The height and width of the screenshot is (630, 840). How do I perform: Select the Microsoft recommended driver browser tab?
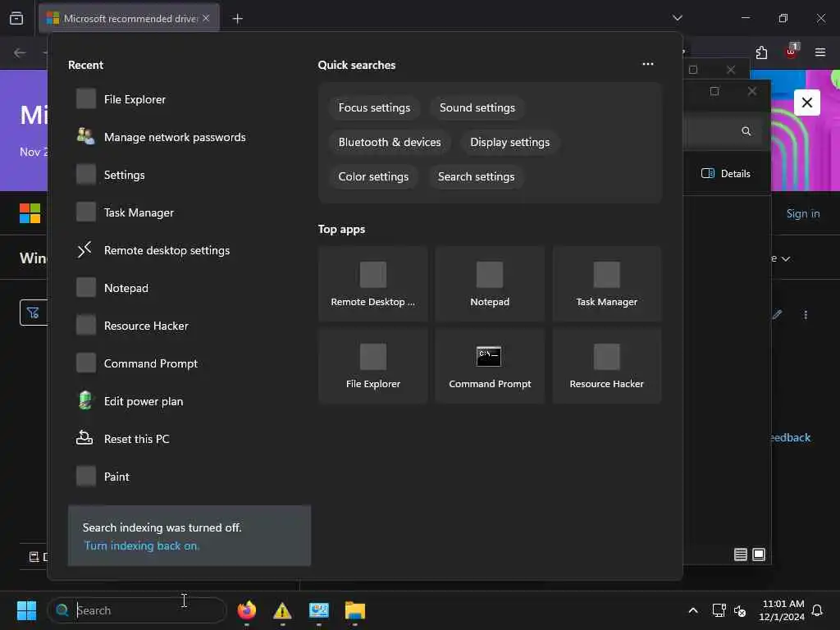point(129,18)
